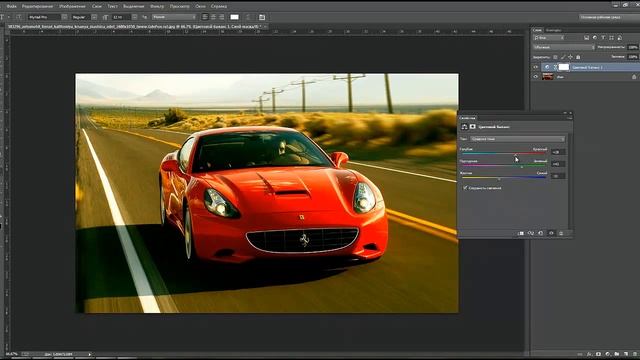The image size is (640, 360).
Task: Select the white layer mask thumbnail
Action: point(564,67)
